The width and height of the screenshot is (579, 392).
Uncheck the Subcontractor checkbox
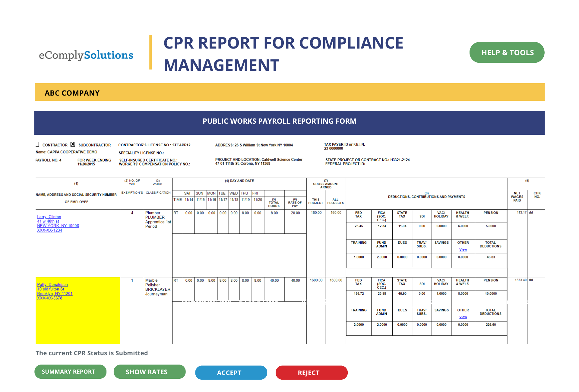[x=73, y=144]
